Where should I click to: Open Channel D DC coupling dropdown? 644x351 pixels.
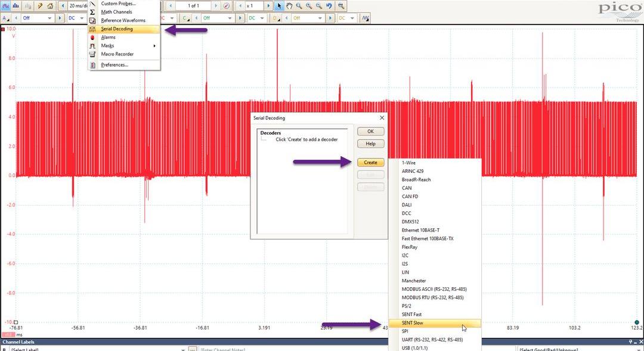346,18
